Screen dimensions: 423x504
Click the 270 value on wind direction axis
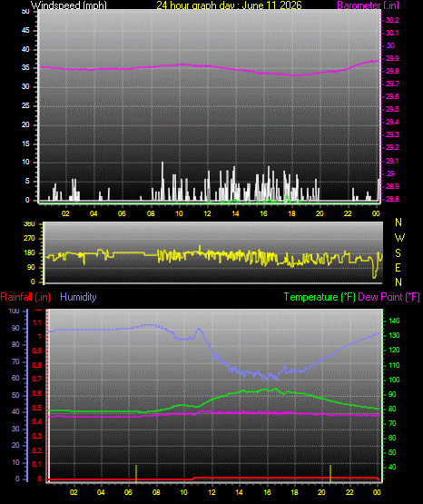[x=29, y=239]
